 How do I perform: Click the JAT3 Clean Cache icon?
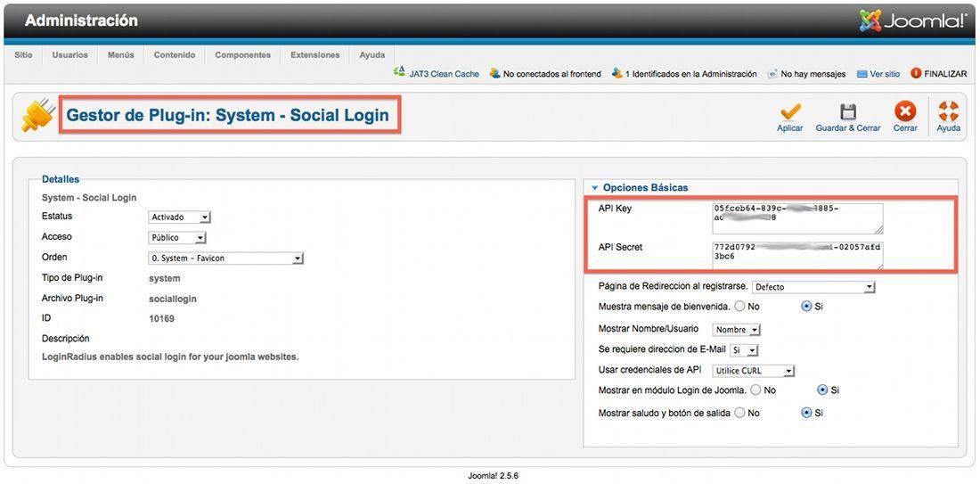point(399,72)
